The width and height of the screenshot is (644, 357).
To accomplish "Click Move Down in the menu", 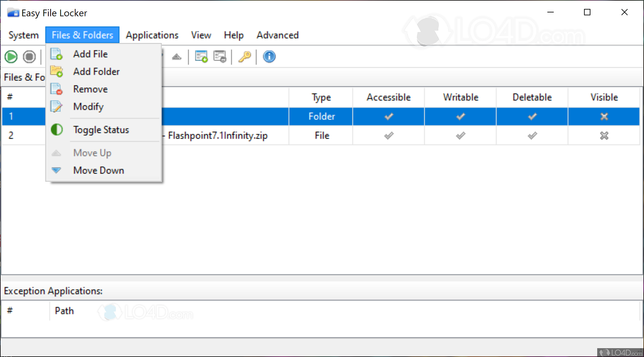I will (99, 170).
